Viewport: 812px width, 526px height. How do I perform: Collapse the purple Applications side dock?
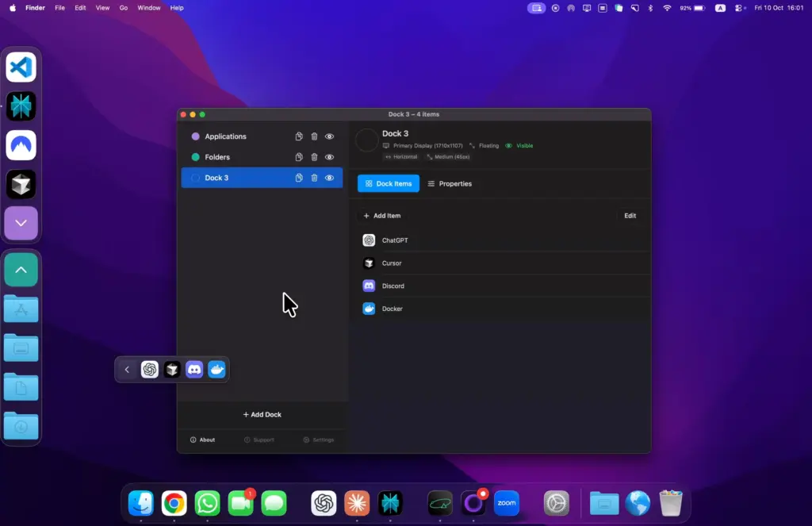21,224
